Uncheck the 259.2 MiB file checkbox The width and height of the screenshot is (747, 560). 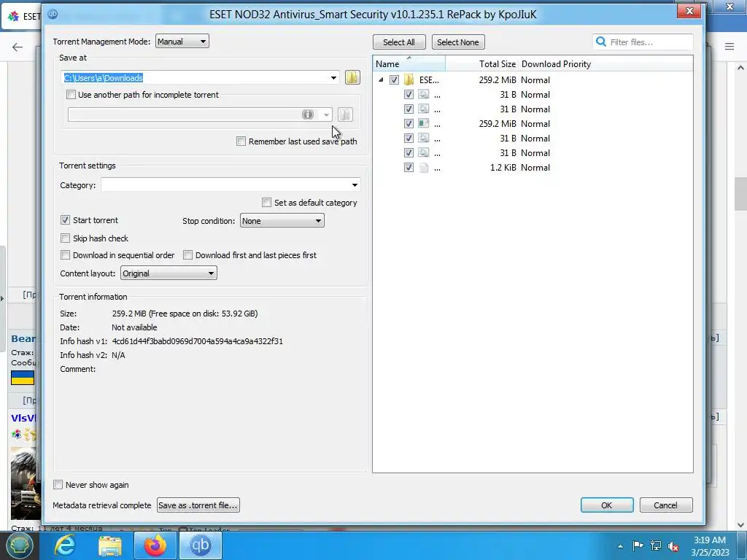coord(409,124)
